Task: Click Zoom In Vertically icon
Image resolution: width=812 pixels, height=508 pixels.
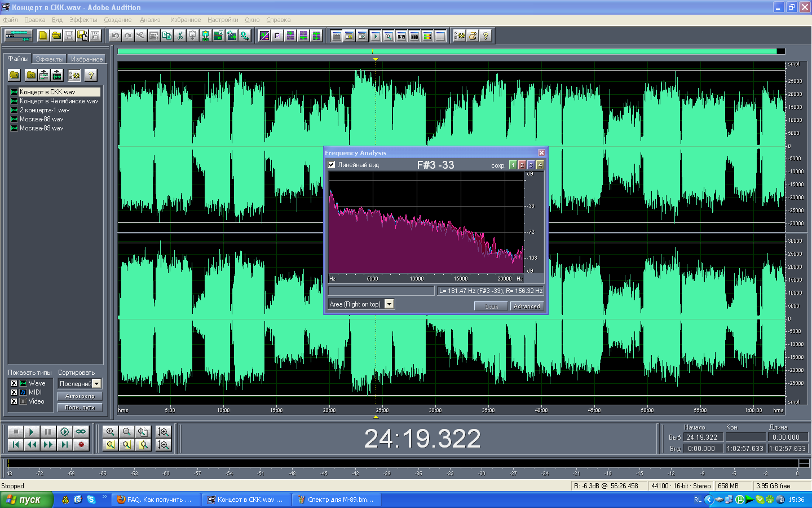Action: click(164, 432)
